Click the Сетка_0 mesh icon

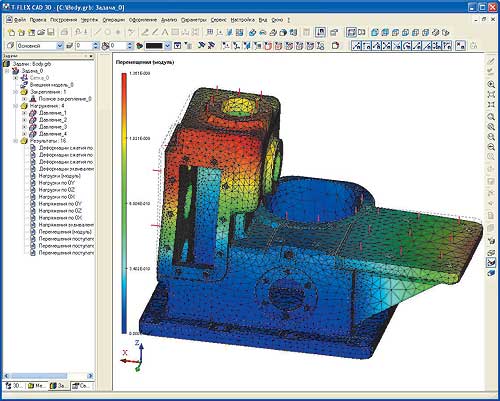pos(24,78)
